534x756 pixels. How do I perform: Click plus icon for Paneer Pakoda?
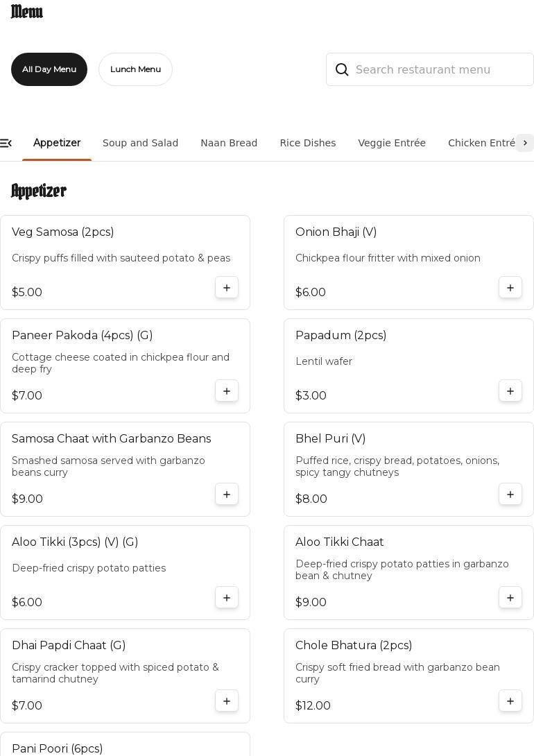[x=227, y=391]
